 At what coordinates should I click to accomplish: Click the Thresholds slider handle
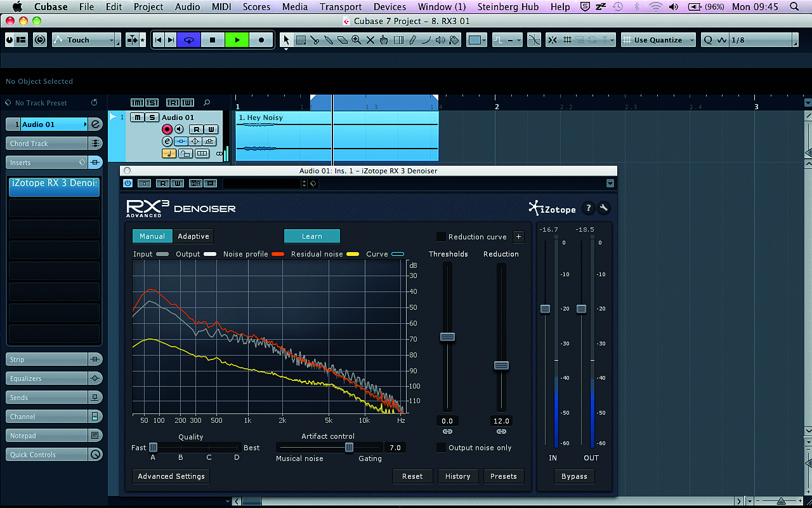point(447,337)
